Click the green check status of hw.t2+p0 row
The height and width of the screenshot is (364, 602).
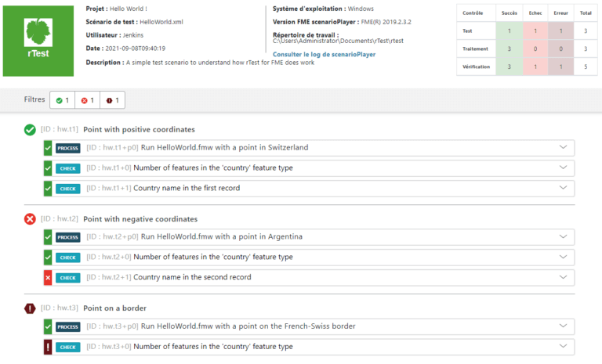pyautogui.click(x=48, y=237)
